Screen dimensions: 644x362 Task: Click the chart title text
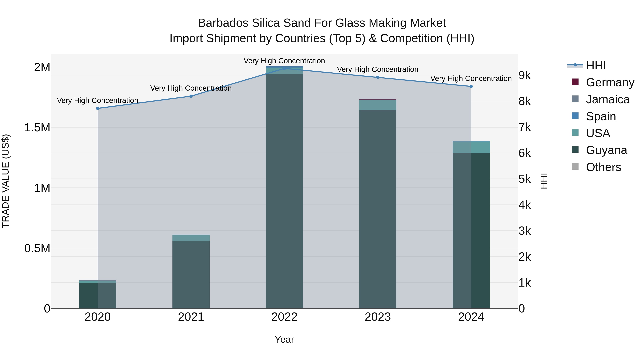322,30
